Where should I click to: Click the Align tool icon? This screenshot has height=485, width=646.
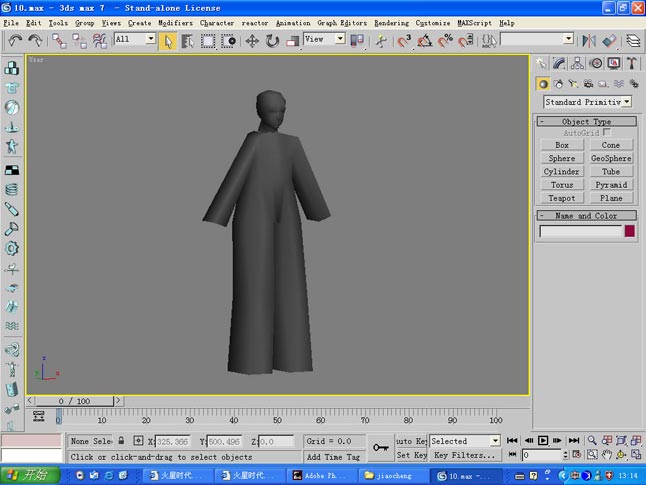click(x=609, y=41)
